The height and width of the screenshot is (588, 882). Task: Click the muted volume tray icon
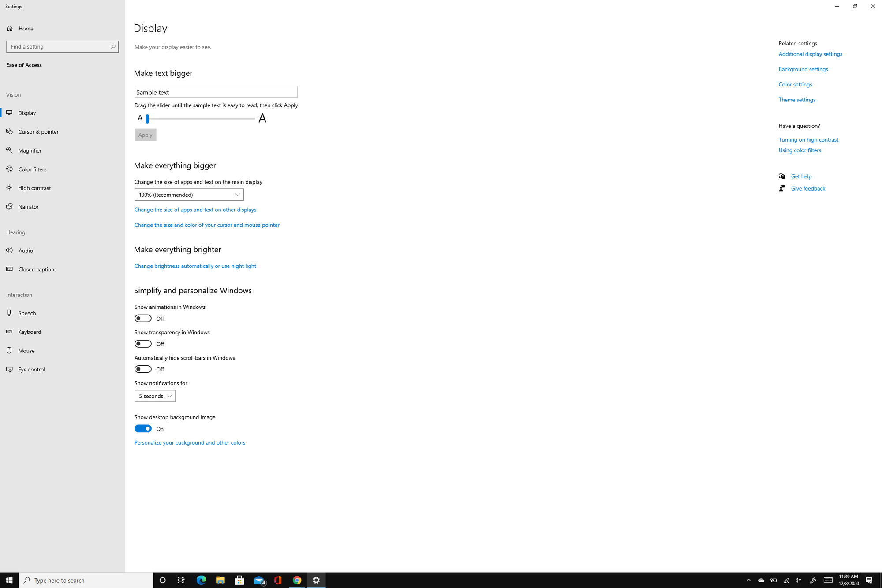coord(799,580)
